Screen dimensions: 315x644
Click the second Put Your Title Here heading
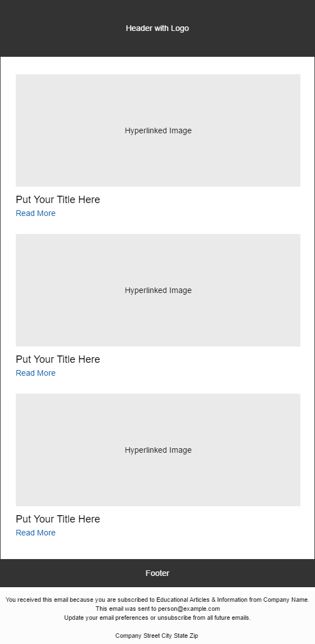58,359
